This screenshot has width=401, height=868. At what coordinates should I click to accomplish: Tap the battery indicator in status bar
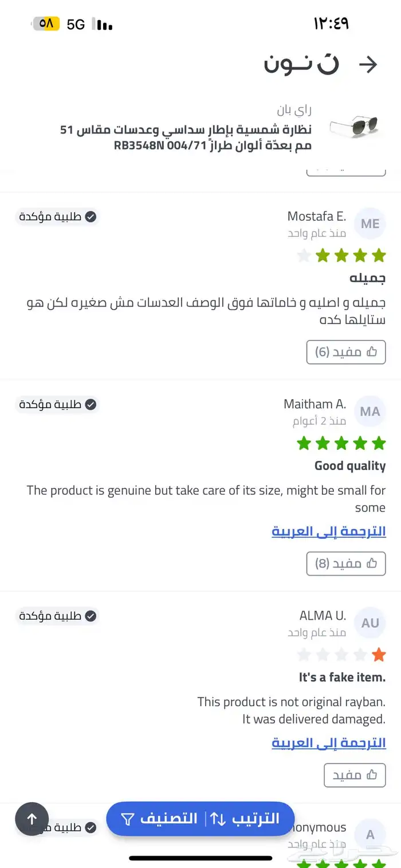[46, 24]
